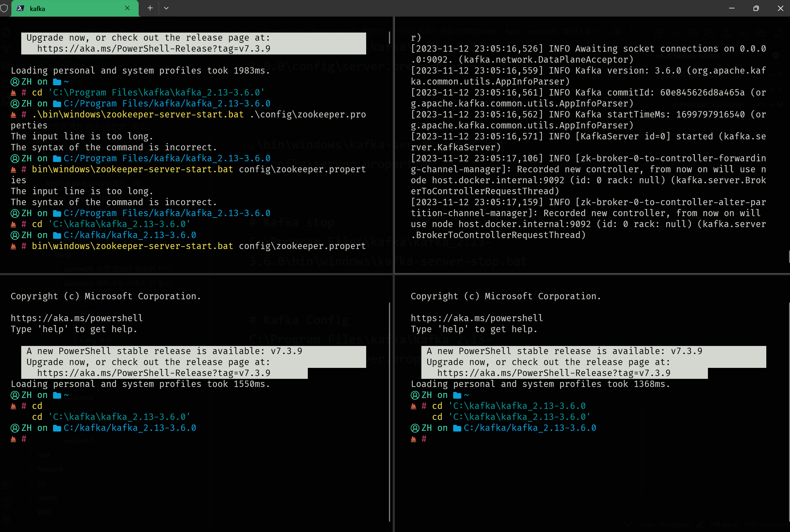
Task: Click the last flame prompt icon in the bottom-right pane
Action: tap(414, 439)
